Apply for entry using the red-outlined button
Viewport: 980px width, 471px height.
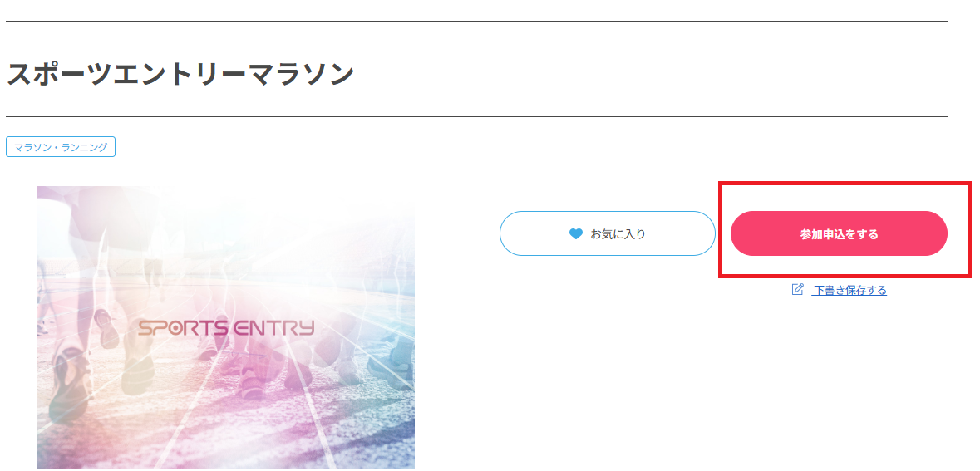(x=839, y=233)
